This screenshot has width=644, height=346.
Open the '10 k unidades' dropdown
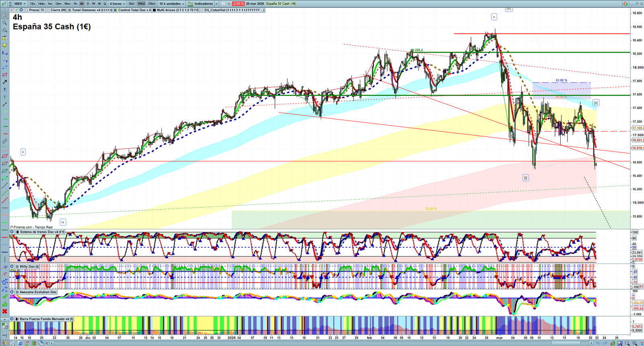coord(172,4)
